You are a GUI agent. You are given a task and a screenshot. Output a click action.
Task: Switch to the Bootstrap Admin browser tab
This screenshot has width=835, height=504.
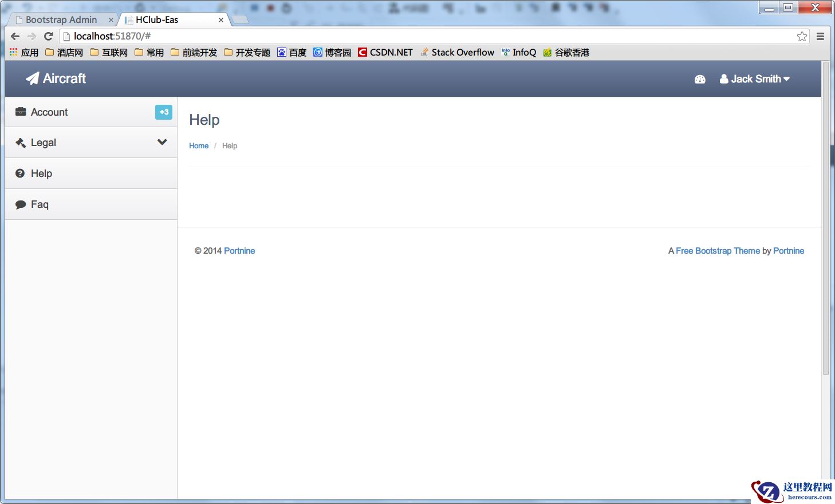click(60, 19)
